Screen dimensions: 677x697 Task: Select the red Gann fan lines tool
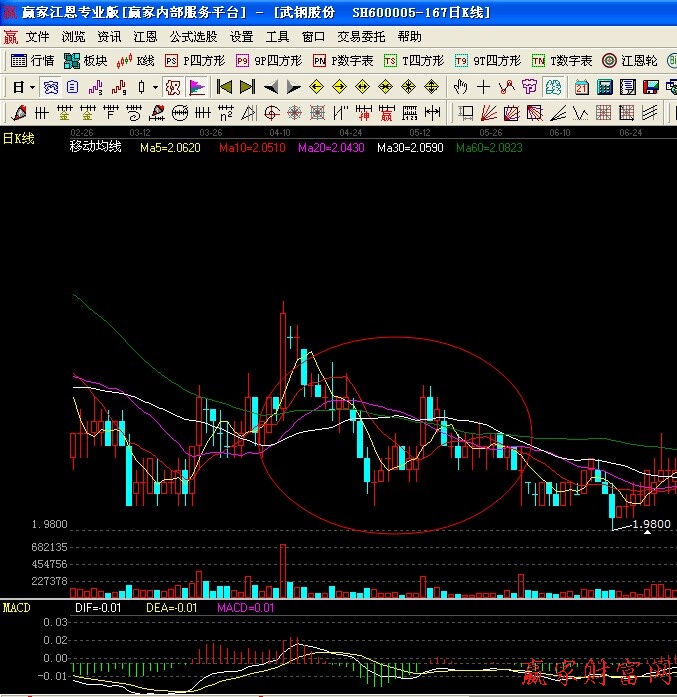tap(488, 111)
